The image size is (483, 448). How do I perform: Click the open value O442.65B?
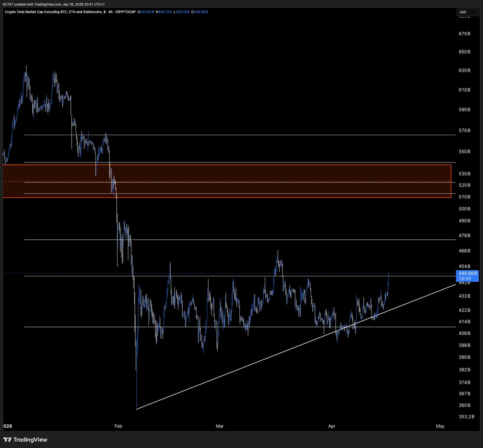coord(146,12)
